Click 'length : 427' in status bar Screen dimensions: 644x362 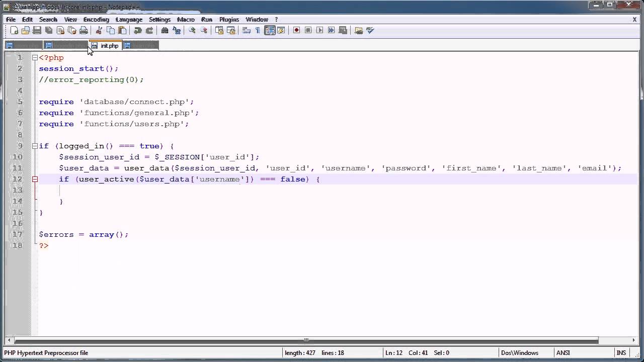tap(300, 353)
